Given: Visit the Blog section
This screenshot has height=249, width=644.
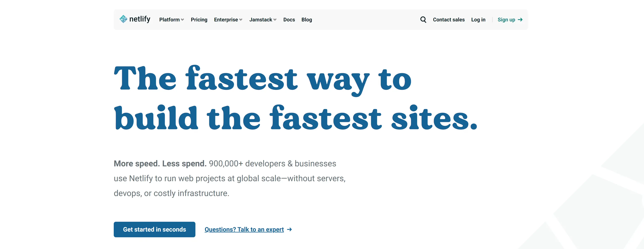Looking at the screenshot, I should tap(306, 20).
